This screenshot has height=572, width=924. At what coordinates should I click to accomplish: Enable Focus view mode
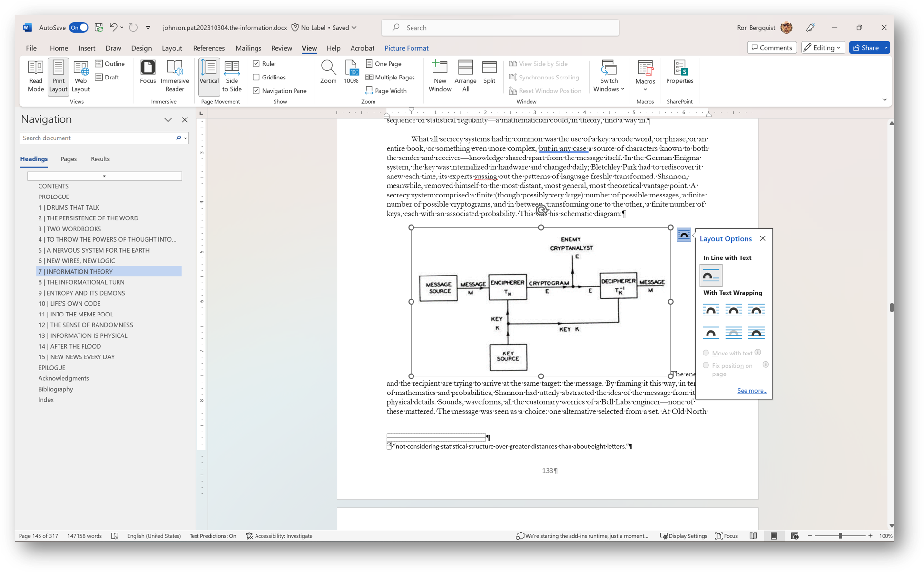[x=147, y=76]
